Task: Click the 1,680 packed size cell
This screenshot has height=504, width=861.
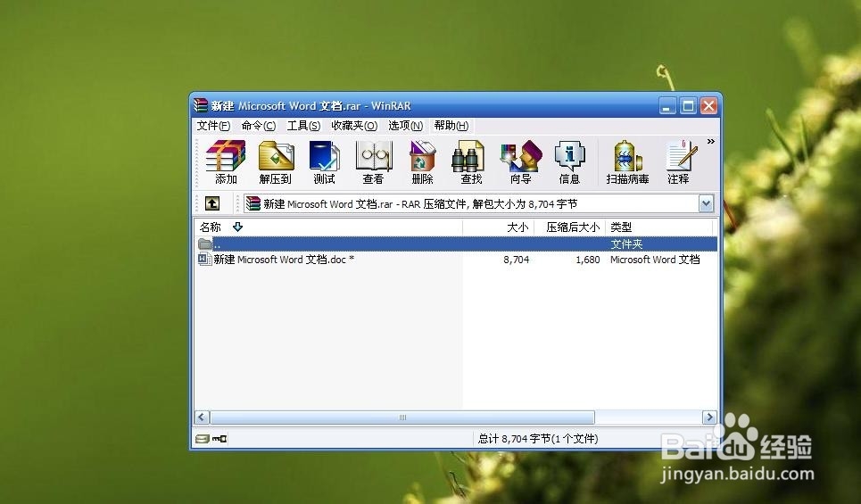Action: (588, 260)
